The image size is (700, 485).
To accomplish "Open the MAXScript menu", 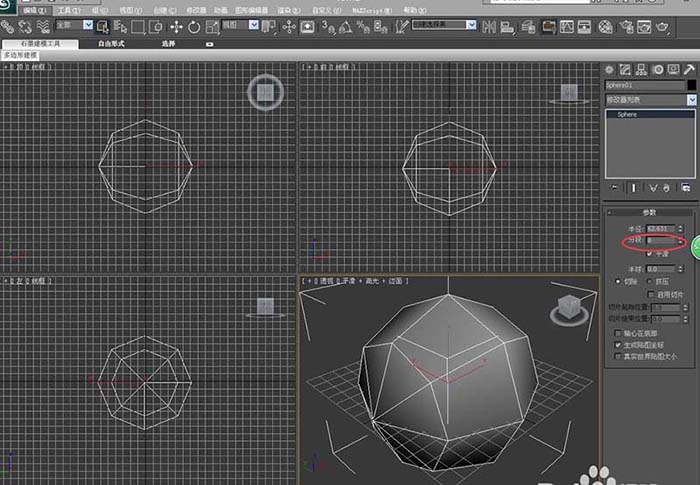I will point(372,10).
